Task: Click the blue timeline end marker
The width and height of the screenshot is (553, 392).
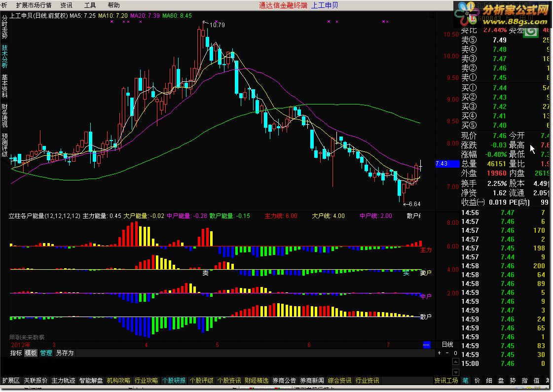Action: pyautogui.click(x=426, y=345)
